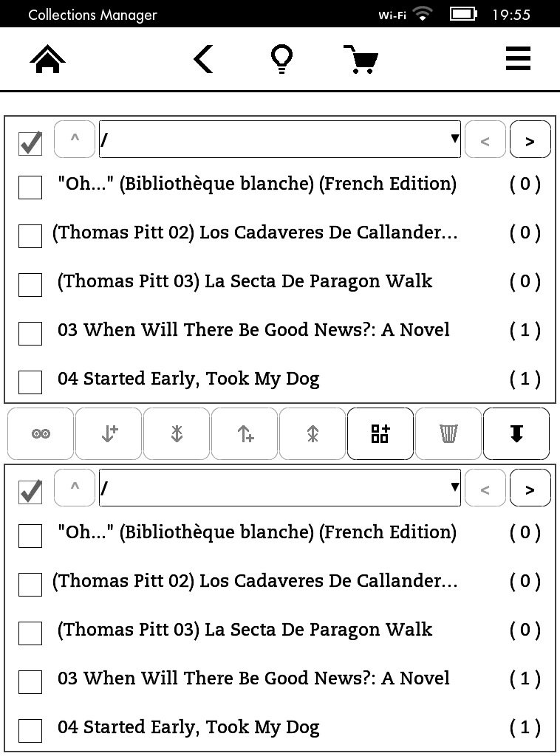Tick lower panel's 04 Started Early checkbox
The image size is (560, 756).
tap(30, 731)
